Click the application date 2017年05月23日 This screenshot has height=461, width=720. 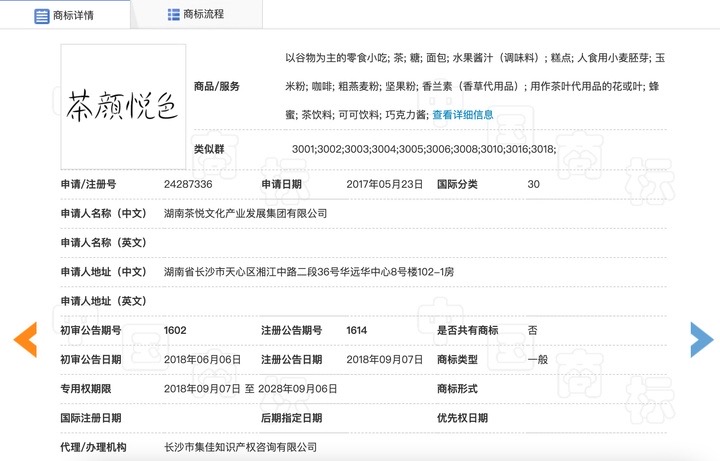pos(385,185)
